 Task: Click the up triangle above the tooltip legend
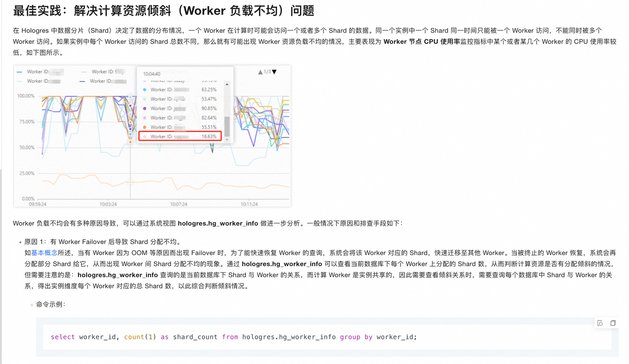point(260,72)
